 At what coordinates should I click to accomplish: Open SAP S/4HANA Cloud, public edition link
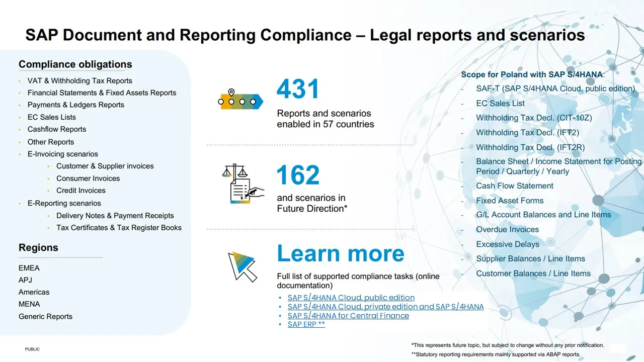point(351,298)
